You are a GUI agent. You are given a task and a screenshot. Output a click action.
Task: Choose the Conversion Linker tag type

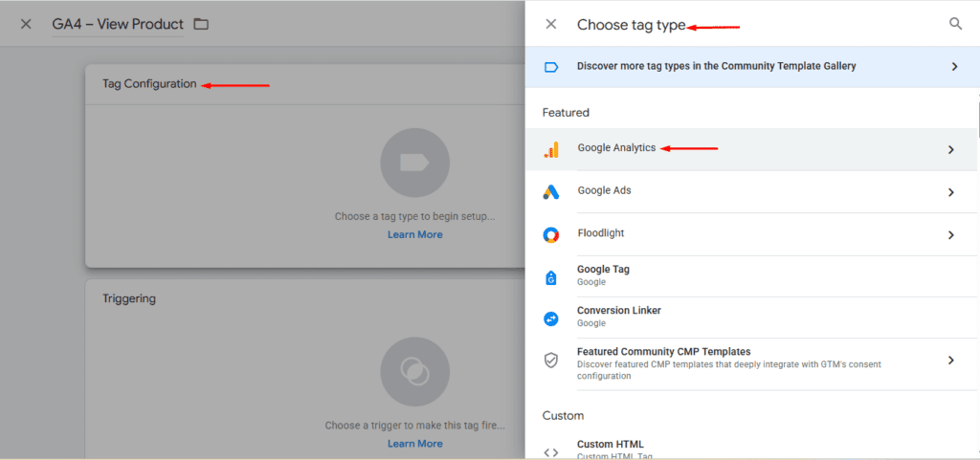point(750,318)
